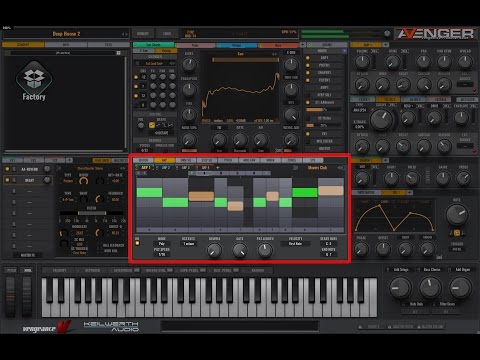The height and width of the screenshot is (360, 480).
Task: Click the master volume knob beside Avenger logo
Action: pyautogui.click(x=387, y=33)
